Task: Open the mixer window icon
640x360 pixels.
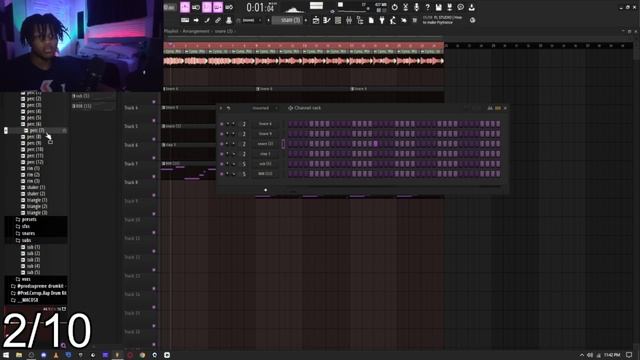Action: [x=349, y=20]
